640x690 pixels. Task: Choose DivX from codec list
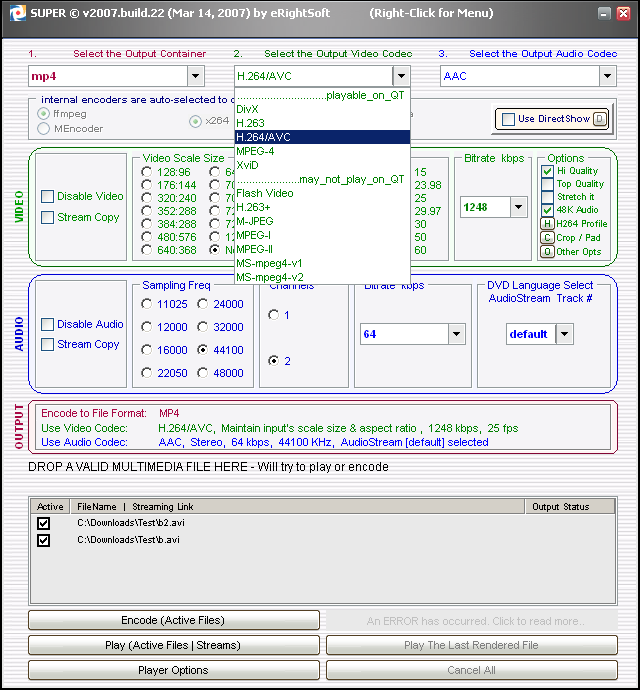point(323,109)
